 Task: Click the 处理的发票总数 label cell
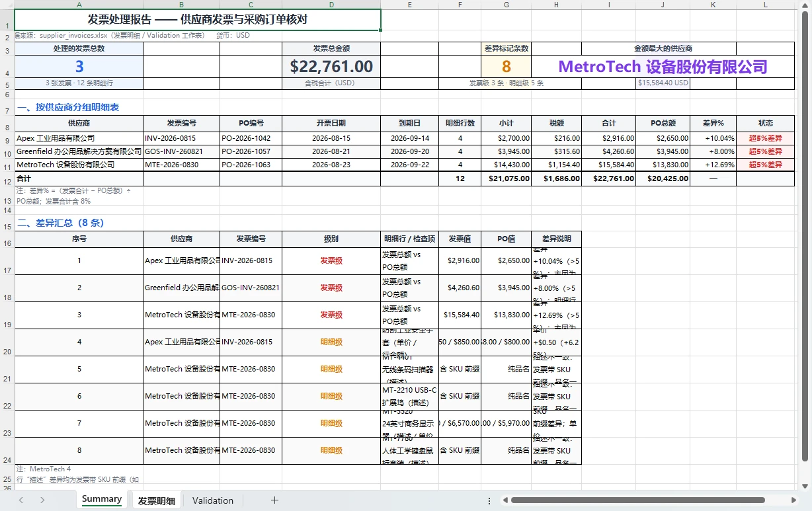pyautogui.click(x=79, y=48)
